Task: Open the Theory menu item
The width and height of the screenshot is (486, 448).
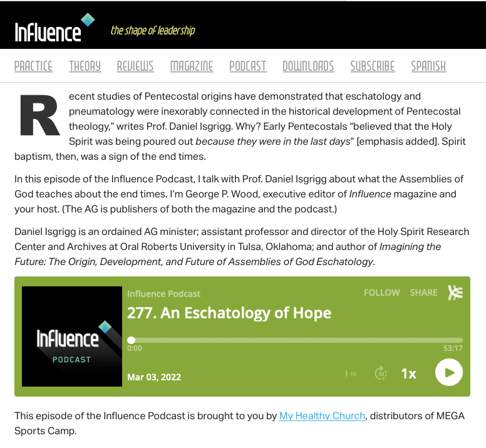Action: (85, 66)
